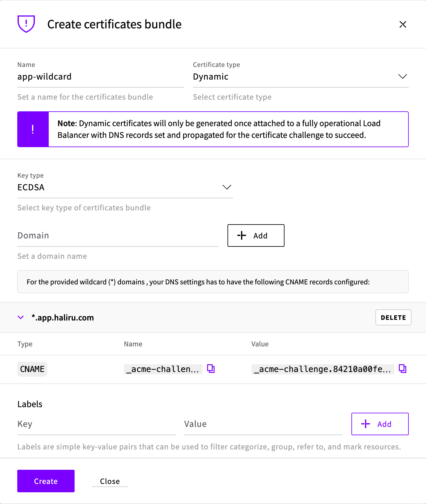Click the Close link

coord(110,481)
